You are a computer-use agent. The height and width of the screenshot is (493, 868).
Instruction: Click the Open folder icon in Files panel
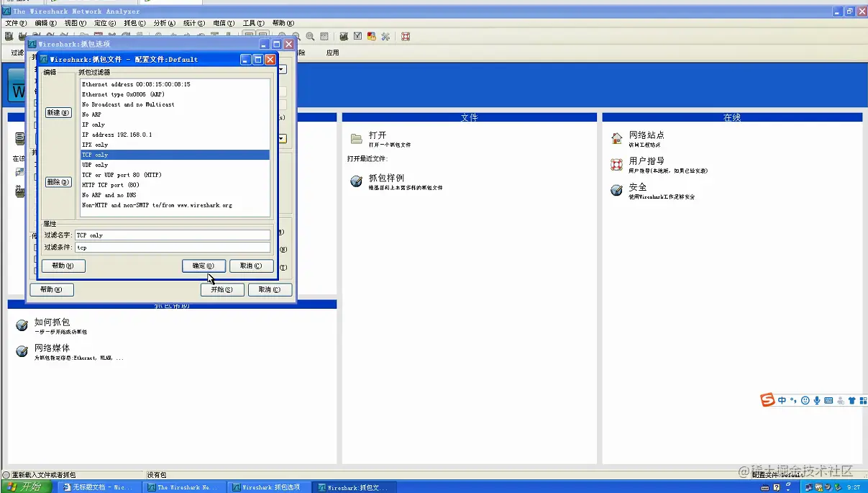(356, 138)
